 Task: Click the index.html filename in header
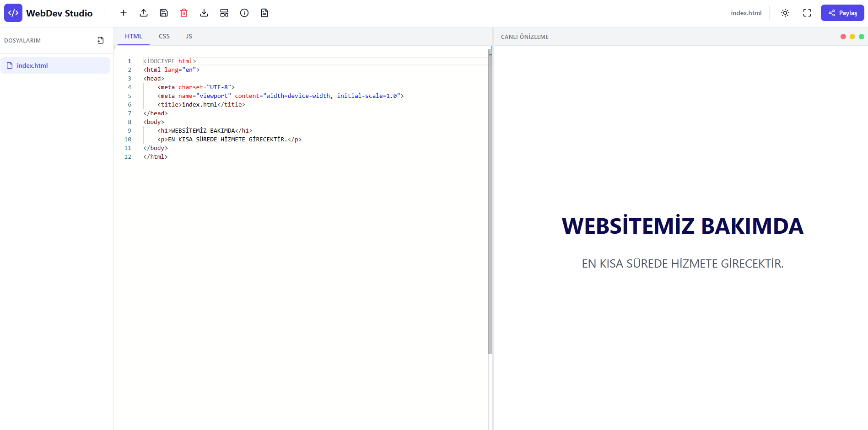coord(746,13)
